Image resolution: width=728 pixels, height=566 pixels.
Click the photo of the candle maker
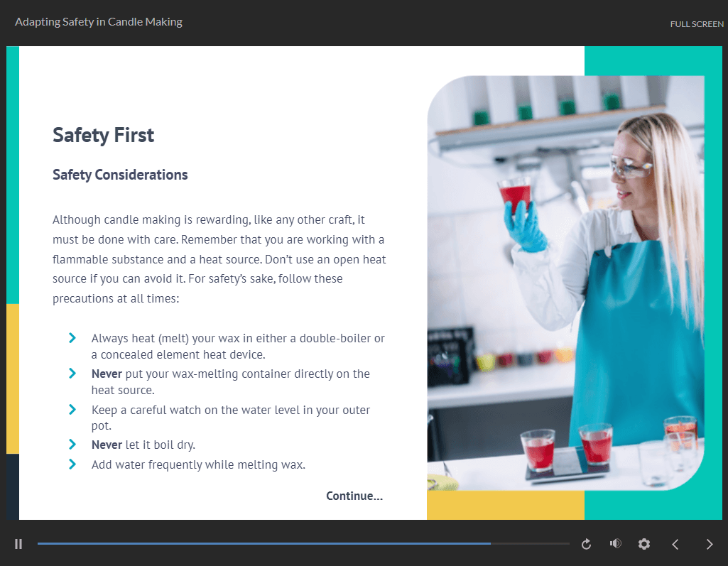click(568, 284)
